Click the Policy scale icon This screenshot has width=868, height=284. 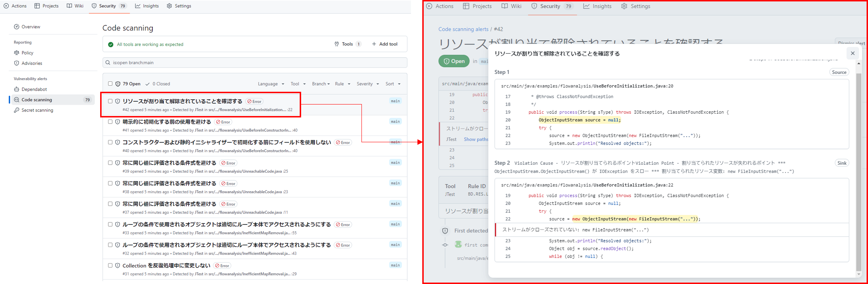coord(17,53)
